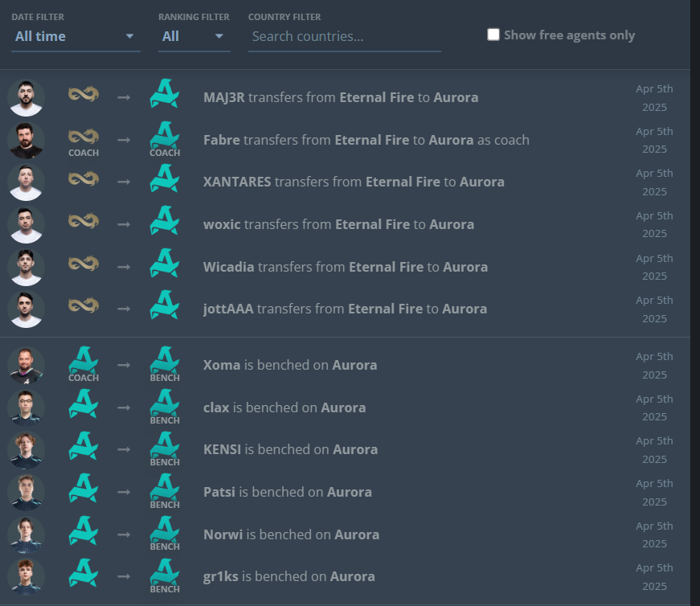Click Aurora destination logo in MAJ3R row
Viewport: 700px width, 606px height.
[165, 93]
